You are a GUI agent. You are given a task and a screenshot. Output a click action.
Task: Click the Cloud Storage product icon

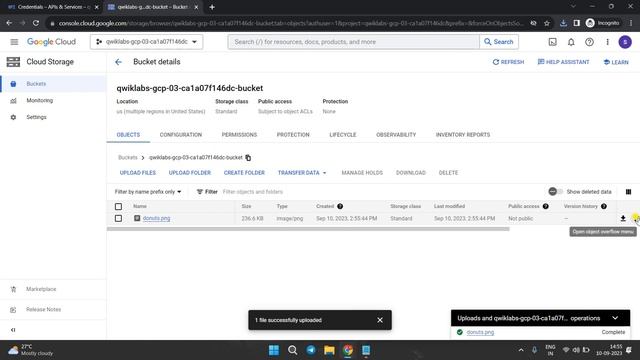[x=13, y=62]
